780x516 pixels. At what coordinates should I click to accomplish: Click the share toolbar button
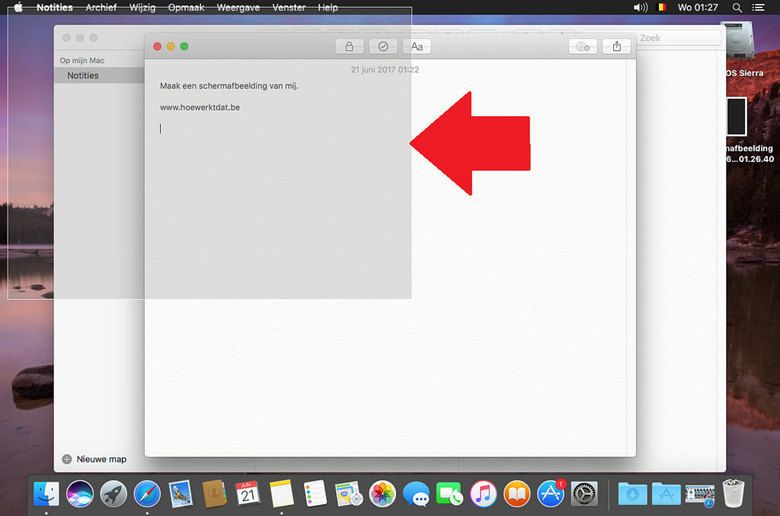tap(617, 46)
